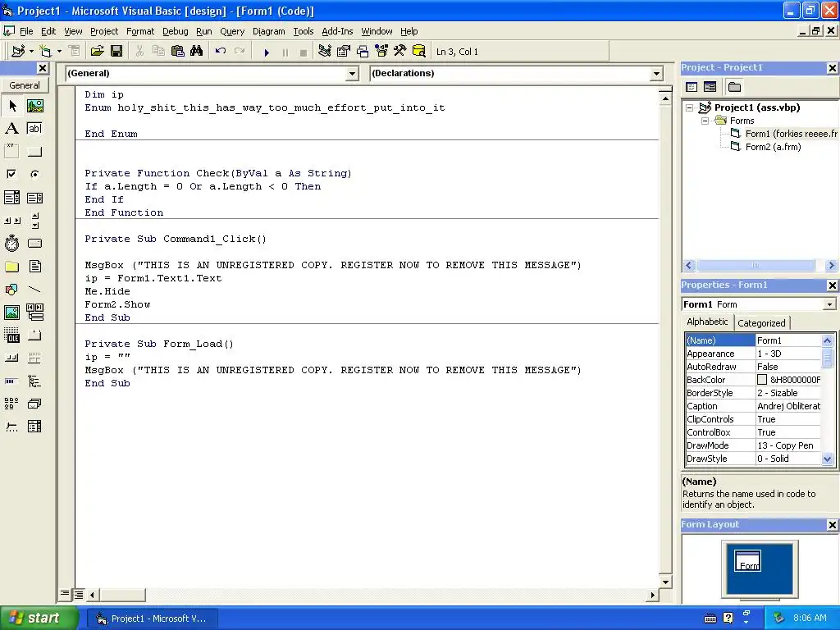This screenshot has height=630, width=840.
Task: Switch to Alphabetic properties tab
Action: click(x=707, y=322)
